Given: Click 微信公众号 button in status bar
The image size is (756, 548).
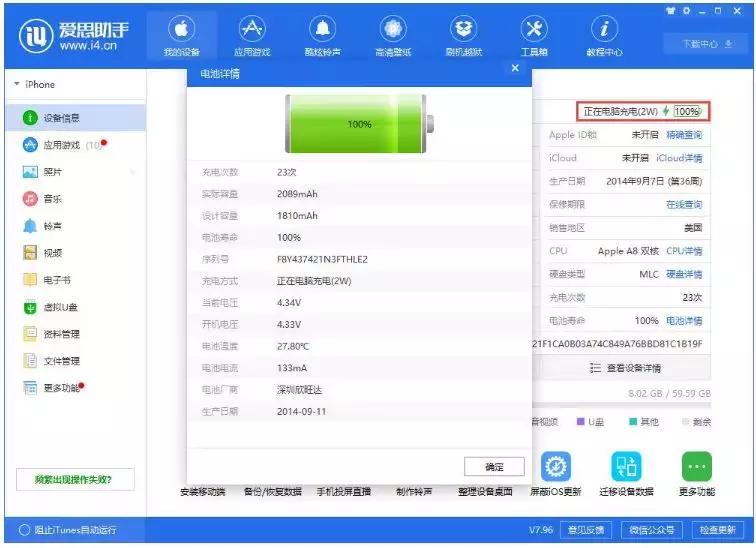Looking at the screenshot, I should coord(651,530).
